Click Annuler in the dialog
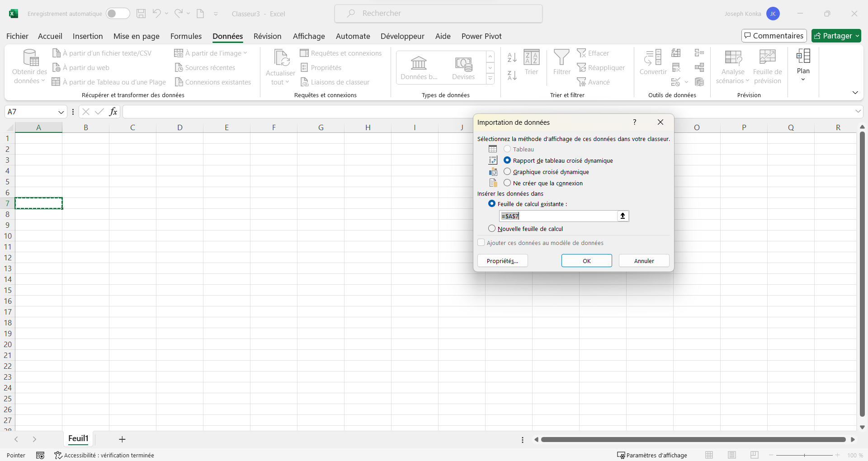The height and width of the screenshot is (461, 868). tap(644, 261)
